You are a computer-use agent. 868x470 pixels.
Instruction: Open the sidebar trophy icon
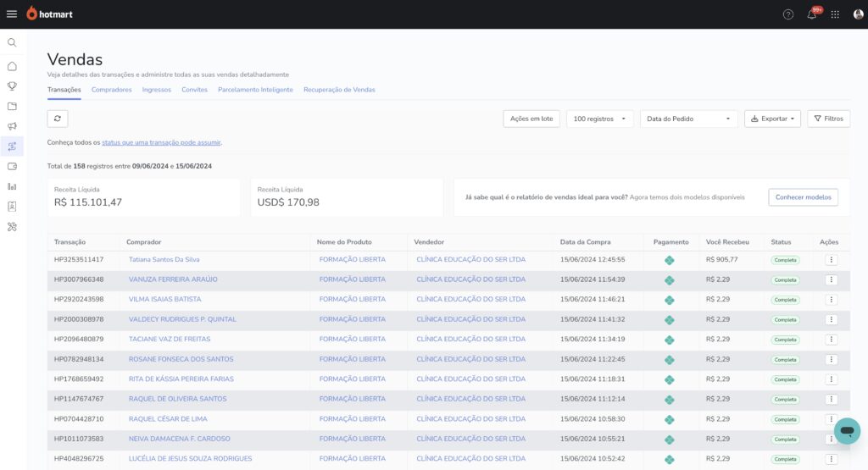(x=12, y=86)
